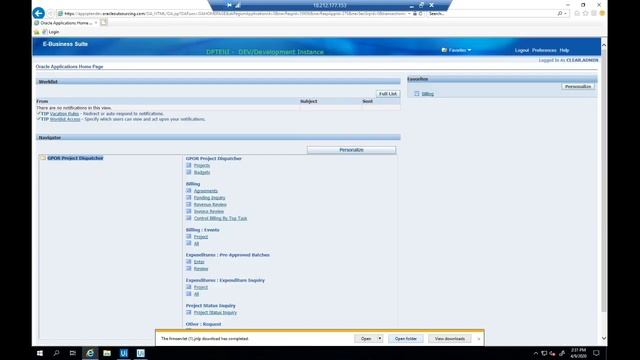
Task: Open File Explorer from the taskbar
Action: click(x=107, y=353)
